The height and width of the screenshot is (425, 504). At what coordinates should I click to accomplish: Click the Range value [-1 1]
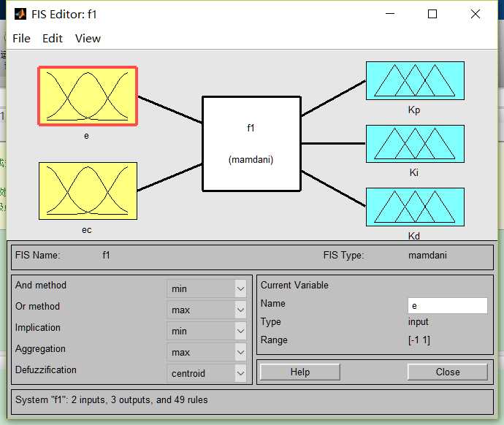click(419, 340)
